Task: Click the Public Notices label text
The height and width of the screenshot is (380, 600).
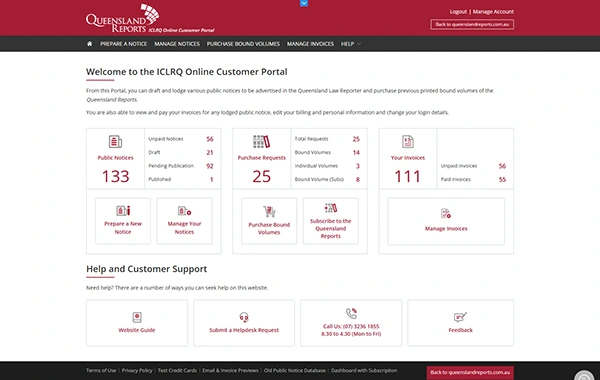Action: point(115,158)
